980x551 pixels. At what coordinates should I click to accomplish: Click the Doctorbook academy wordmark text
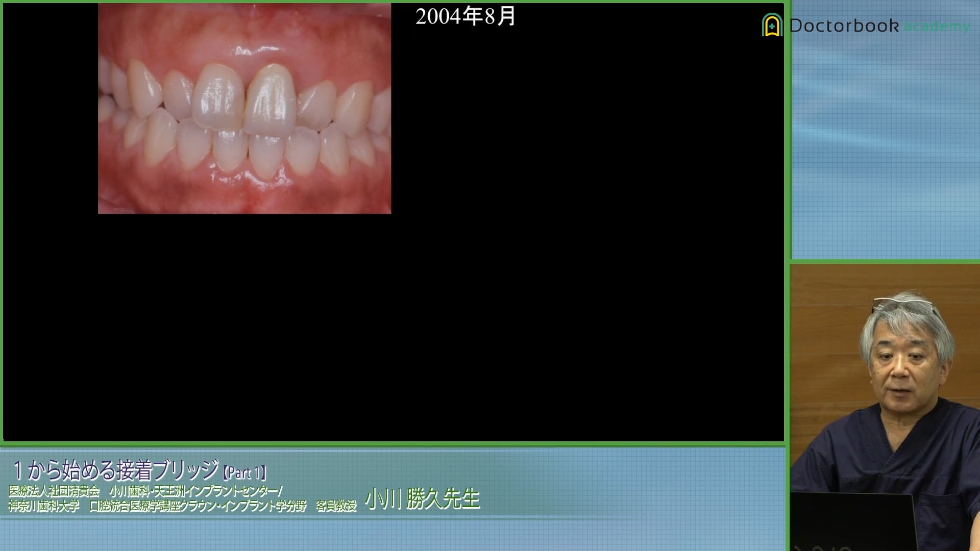pos(879,26)
